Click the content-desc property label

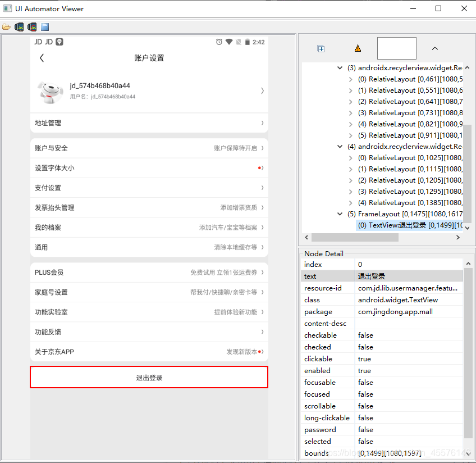[325, 324]
